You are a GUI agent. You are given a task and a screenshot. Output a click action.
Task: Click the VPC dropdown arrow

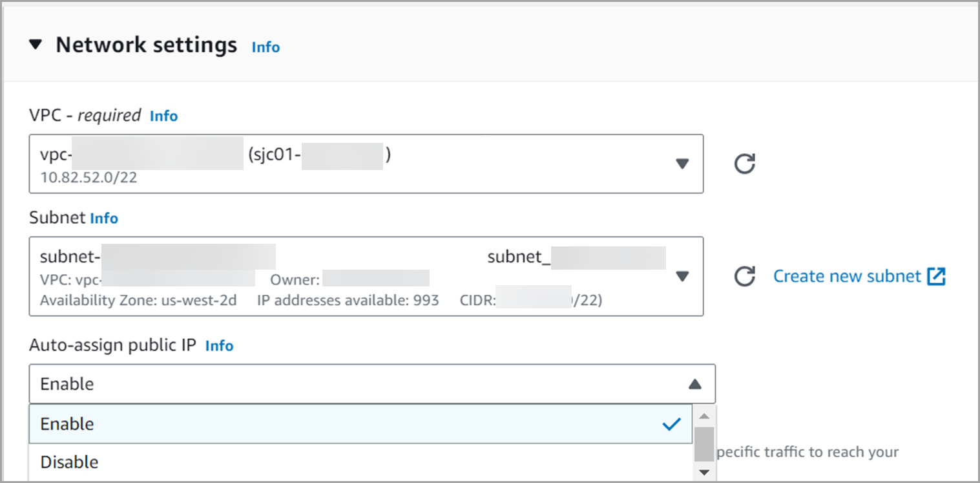coord(682,164)
